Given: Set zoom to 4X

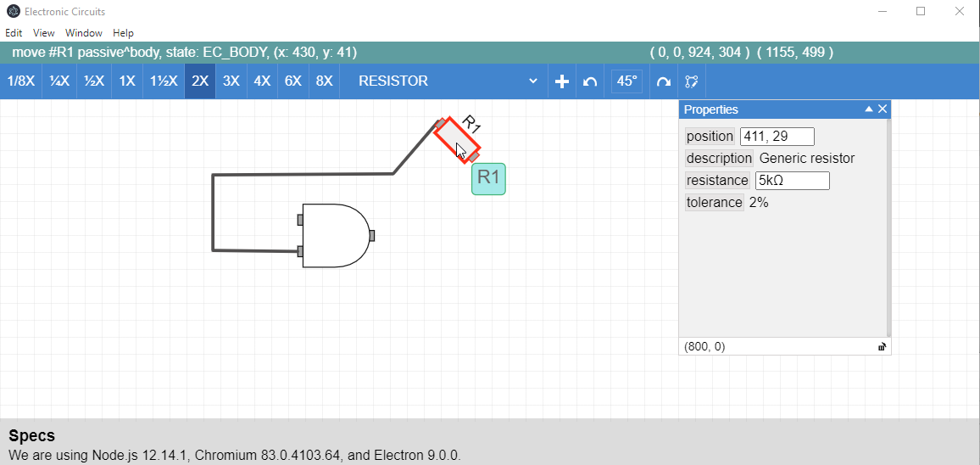Looking at the screenshot, I should click(262, 81).
